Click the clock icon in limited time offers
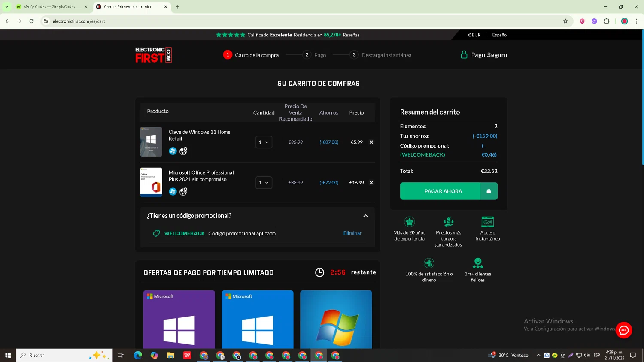 (x=319, y=272)
